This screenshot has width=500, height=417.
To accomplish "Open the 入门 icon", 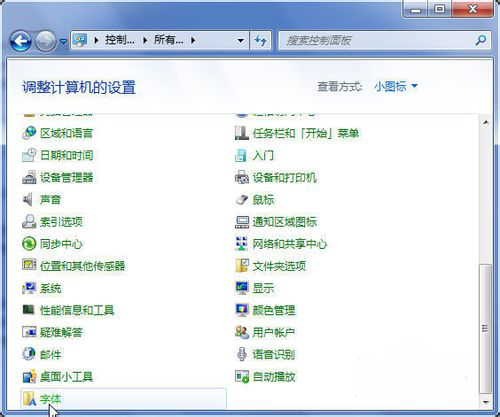I will pyautogui.click(x=242, y=155).
